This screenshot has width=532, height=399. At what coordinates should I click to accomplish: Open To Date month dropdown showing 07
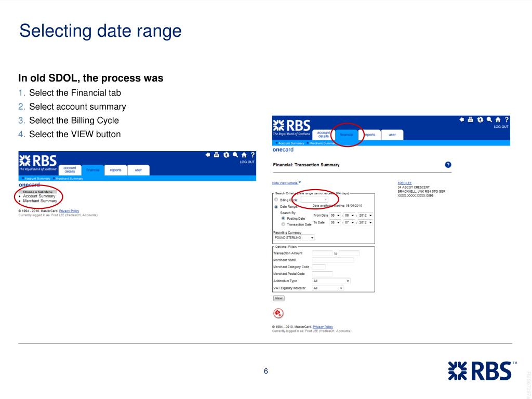(350, 222)
